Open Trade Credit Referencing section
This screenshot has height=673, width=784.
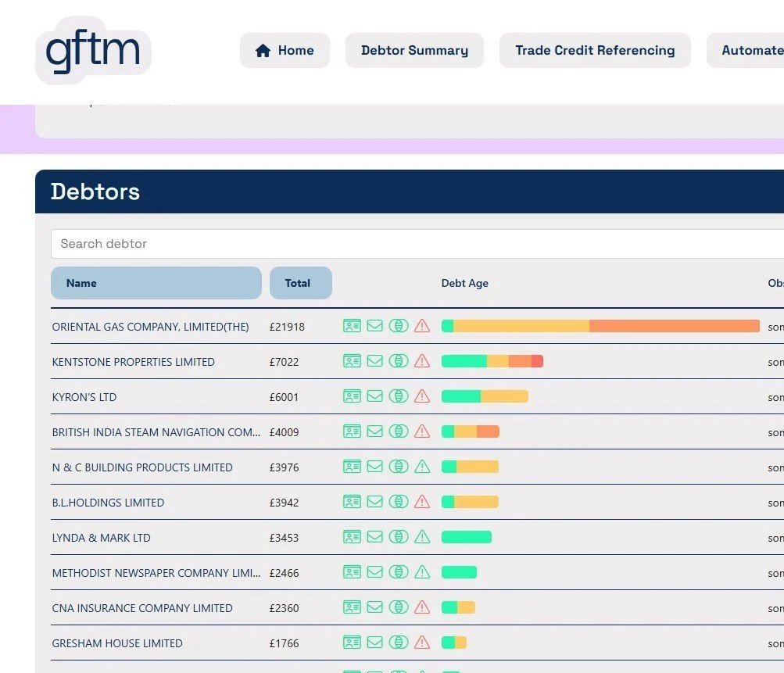tap(595, 51)
